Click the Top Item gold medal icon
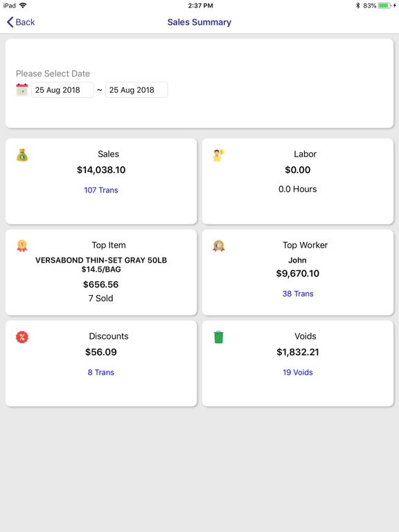This screenshot has height=532, width=399. 22,246
